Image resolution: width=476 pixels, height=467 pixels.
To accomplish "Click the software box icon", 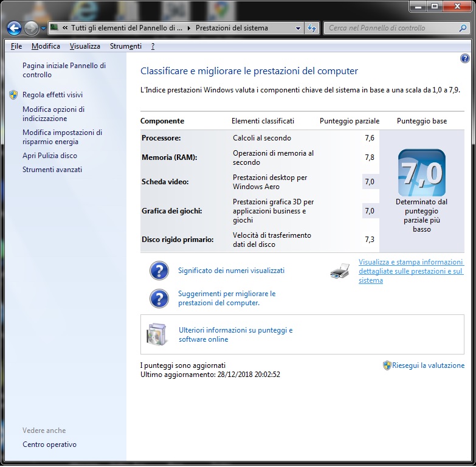I will [x=157, y=334].
